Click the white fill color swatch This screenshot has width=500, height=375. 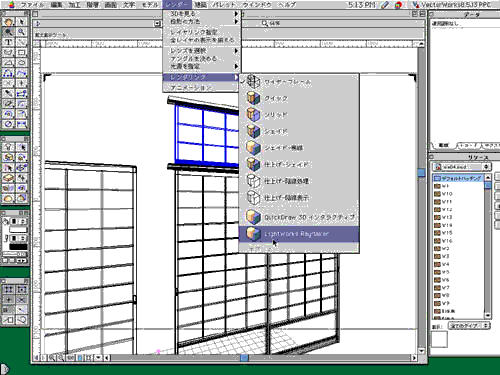pos(18,229)
